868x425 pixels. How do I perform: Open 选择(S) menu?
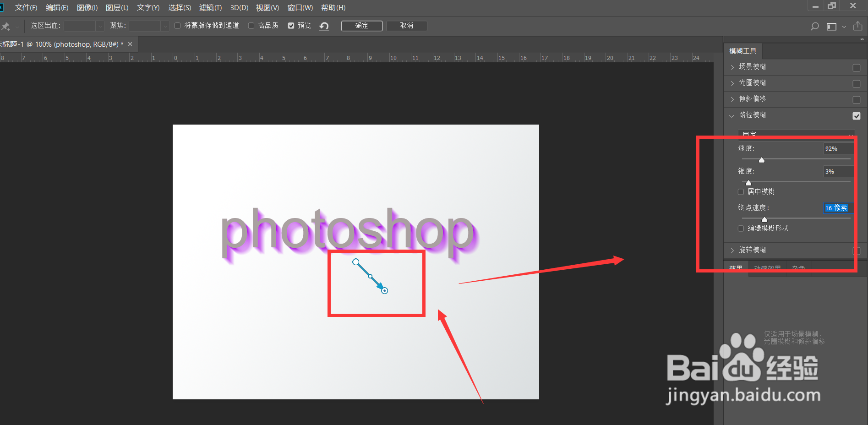click(x=180, y=8)
